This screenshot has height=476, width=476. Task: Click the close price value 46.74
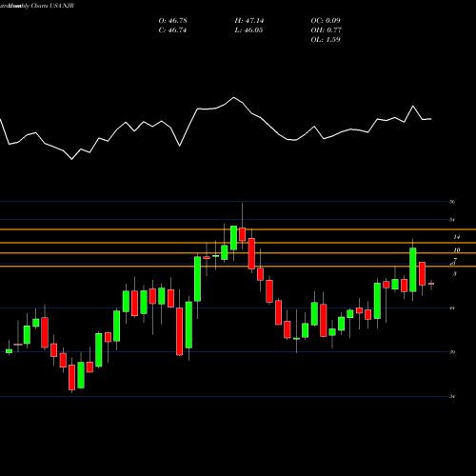click(x=177, y=30)
